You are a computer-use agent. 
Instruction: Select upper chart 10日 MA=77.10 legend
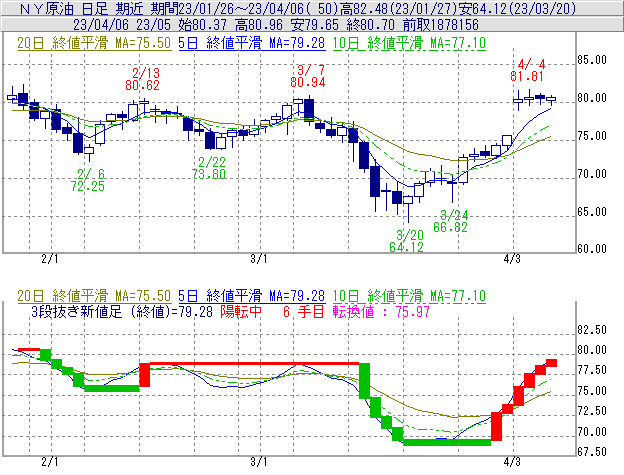409,43
